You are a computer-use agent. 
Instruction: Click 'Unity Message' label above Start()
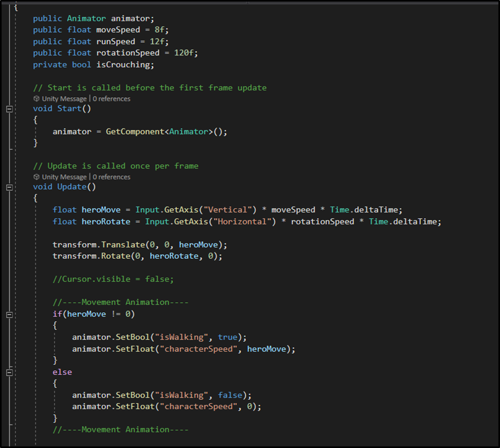point(64,99)
